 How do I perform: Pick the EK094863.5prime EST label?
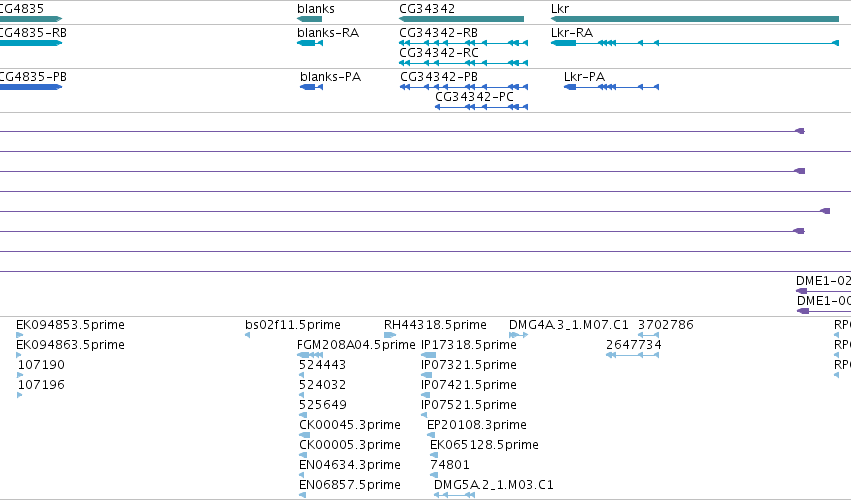[71, 345]
